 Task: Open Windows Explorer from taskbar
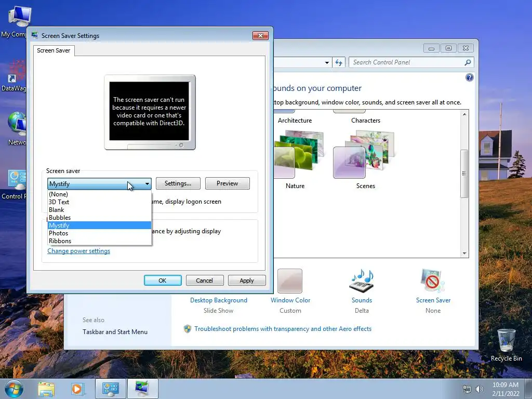(46, 389)
